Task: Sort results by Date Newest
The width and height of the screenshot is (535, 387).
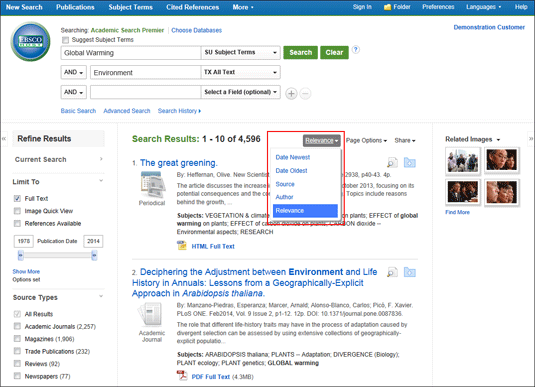Action: click(293, 157)
